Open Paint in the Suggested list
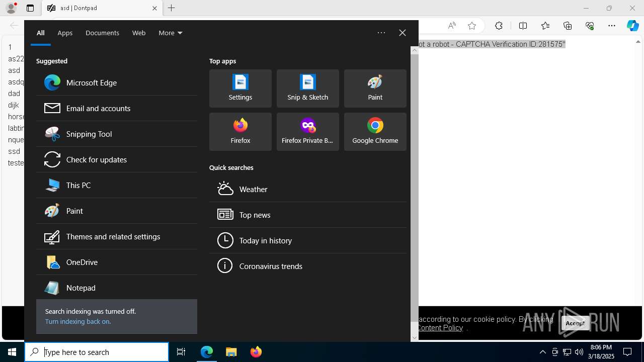Image resolution: width=644 pixels, height=362 pixels. (116, 211)
